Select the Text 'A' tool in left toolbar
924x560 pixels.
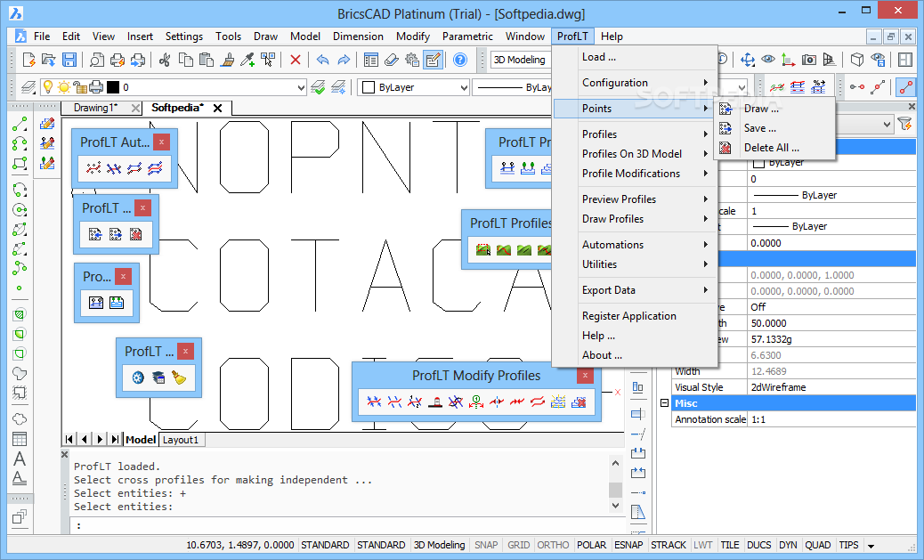(x=20, y=459)
